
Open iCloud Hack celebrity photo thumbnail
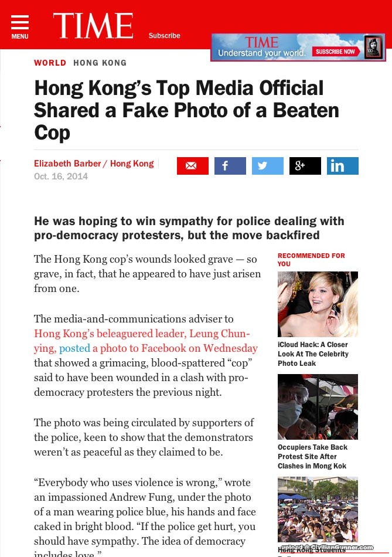(318, 304)
